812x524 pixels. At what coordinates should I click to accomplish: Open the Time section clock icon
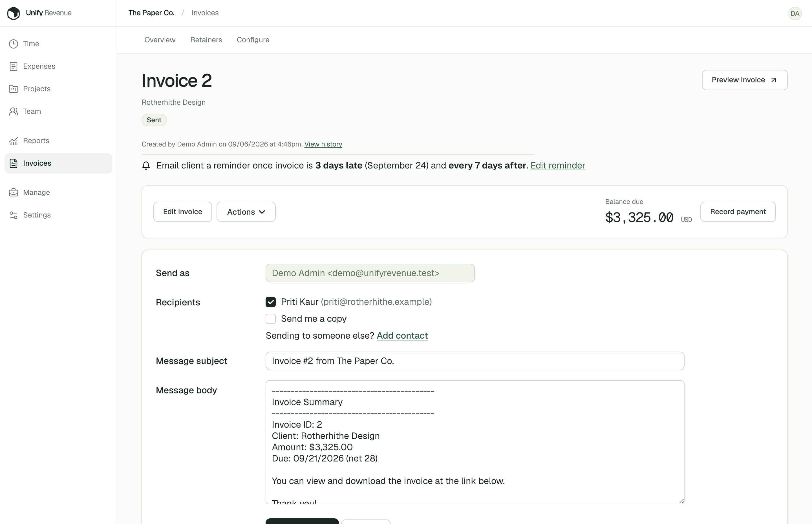[x=13, y=44]
